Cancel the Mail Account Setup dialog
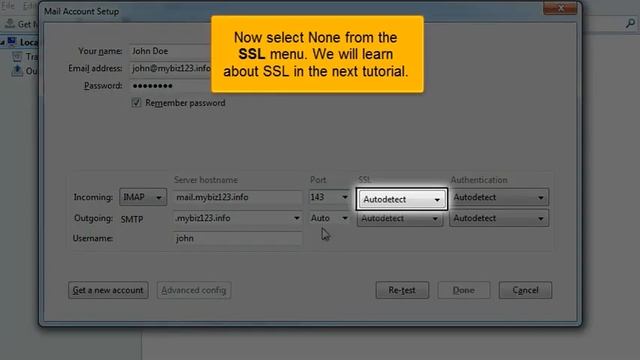This screenshot has width=640, height=360. (525, 290)
